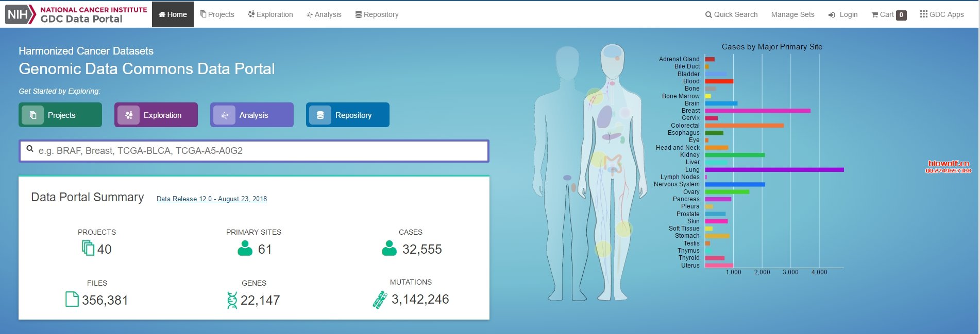The height and width of the screenshot is (334, 980).
Task: Click the Liver chart label
Action: click(x=692, y=162)
